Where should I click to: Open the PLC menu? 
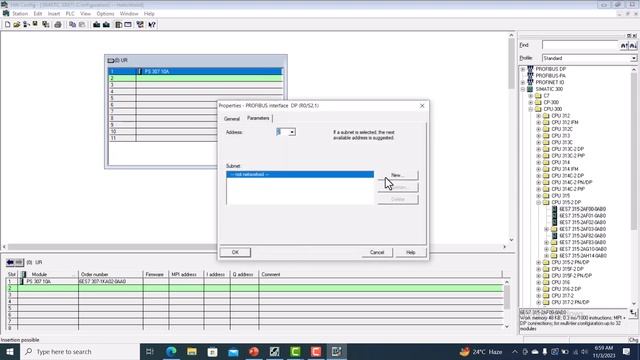click(70, 14)
